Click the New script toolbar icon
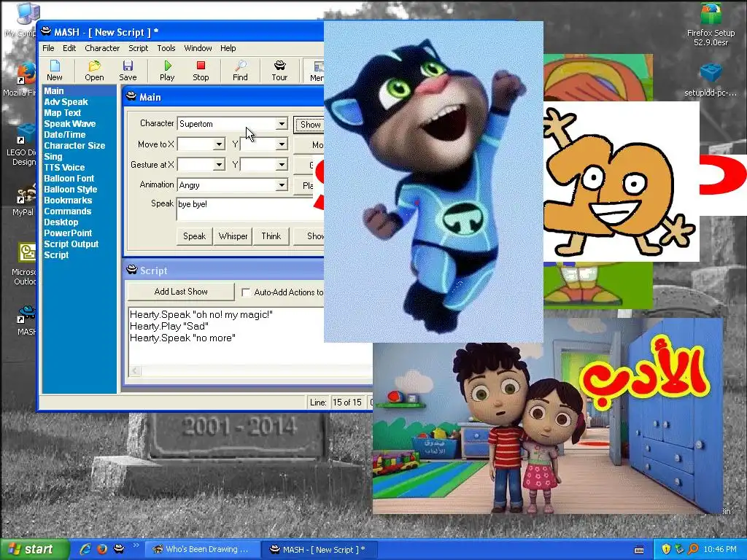The width and height of the screenshot is (747, 560). click(54, 71)
